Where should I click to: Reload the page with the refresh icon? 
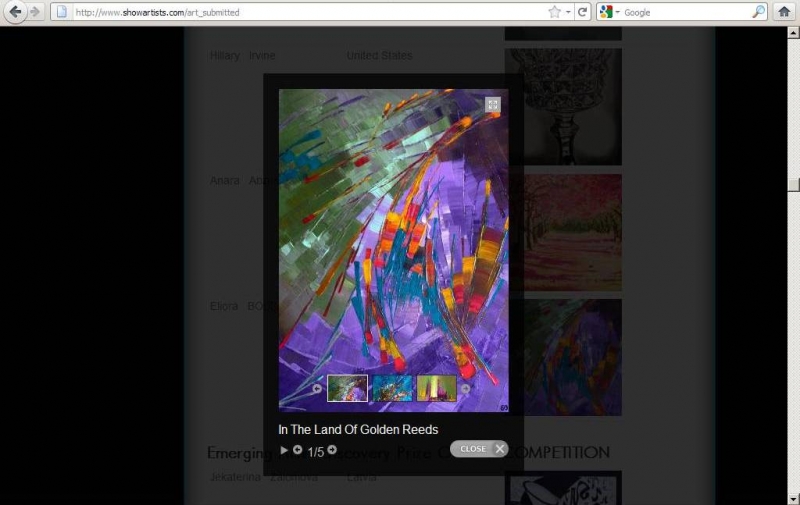click(583, 12)
